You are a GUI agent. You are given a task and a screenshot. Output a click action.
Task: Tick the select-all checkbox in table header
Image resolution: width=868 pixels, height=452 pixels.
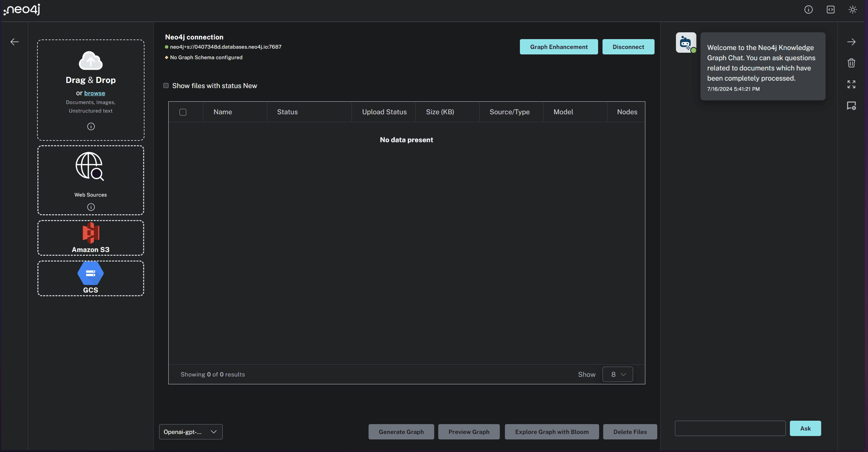coord(183,112)
